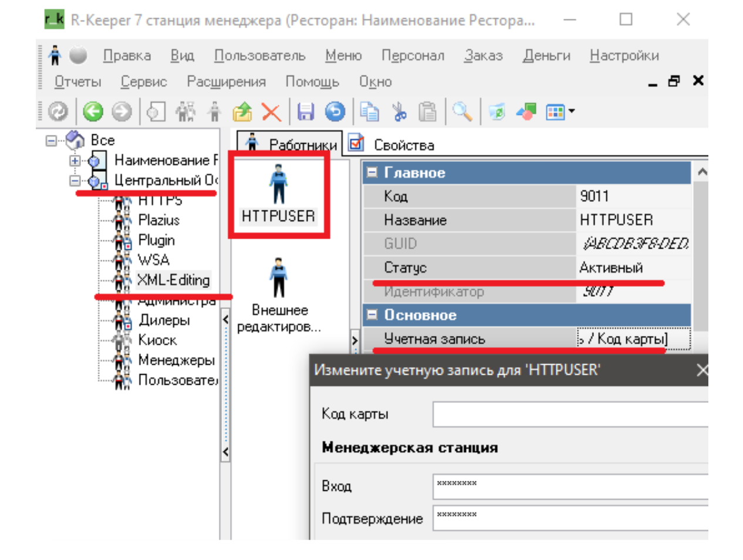This screenshot has width=743, height=560.
Task: Click the group of workers toolbar icon
Action: [x=185, y=111]
